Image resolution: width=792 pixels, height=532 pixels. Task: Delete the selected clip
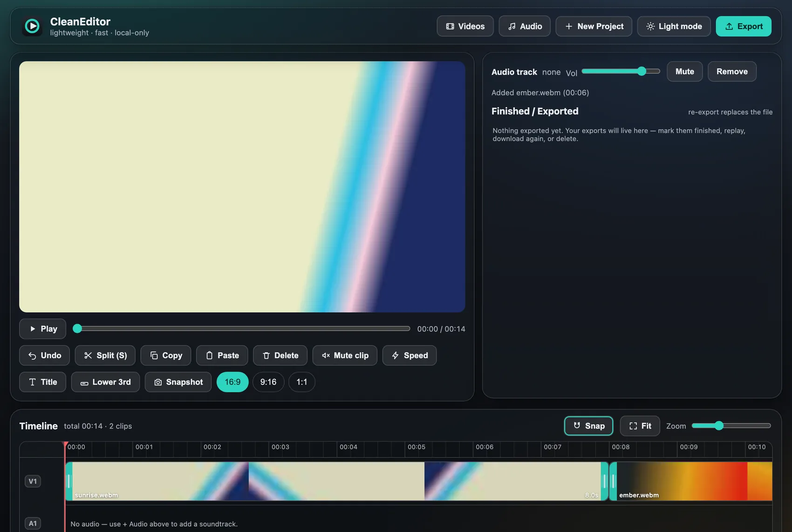pos(280,355)
